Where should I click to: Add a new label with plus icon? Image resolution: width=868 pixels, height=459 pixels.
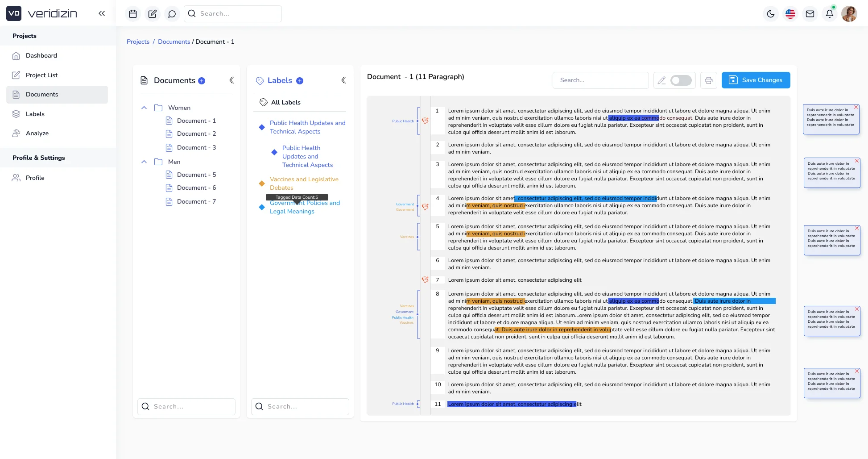(300, 81)
